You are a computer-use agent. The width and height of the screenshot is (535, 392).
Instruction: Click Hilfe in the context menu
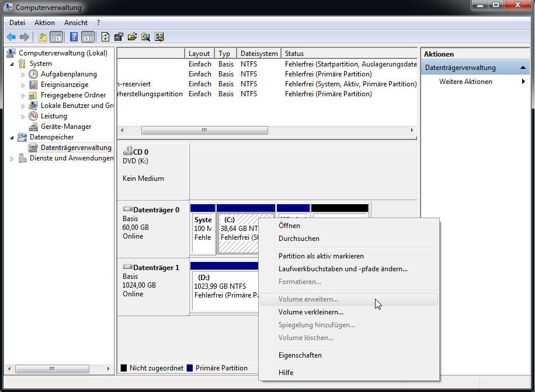pos(349,373)
